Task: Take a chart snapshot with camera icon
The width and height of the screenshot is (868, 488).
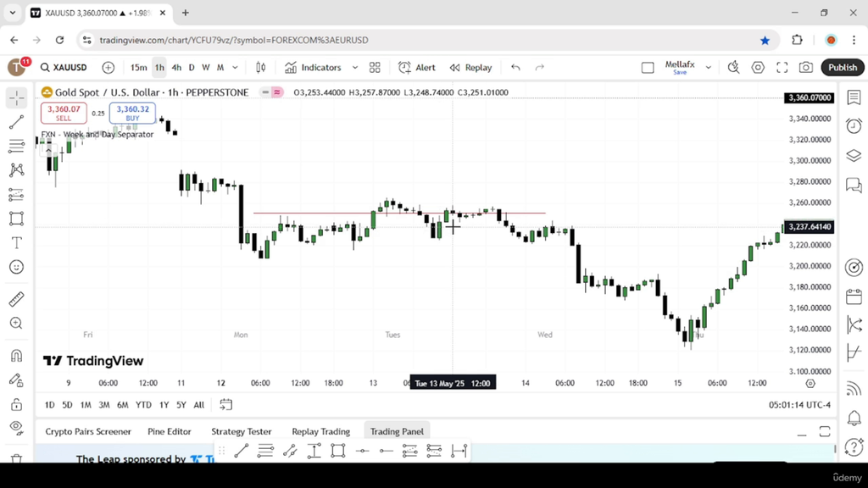Action: [x=805, y=68]
